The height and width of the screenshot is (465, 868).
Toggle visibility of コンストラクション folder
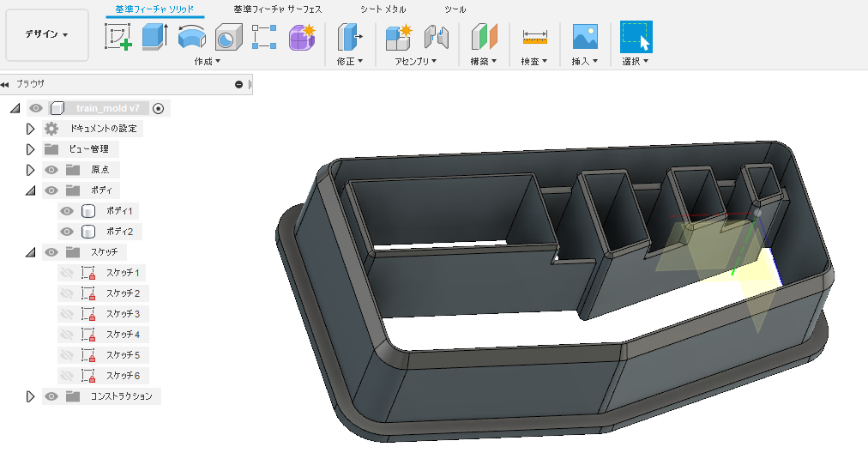click(51, 396)
